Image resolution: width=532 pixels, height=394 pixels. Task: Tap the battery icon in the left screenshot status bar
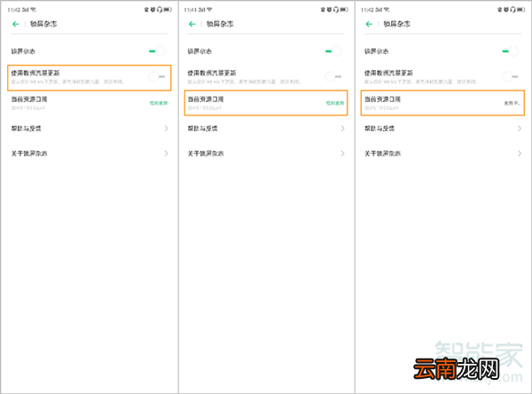click(168, 10)
